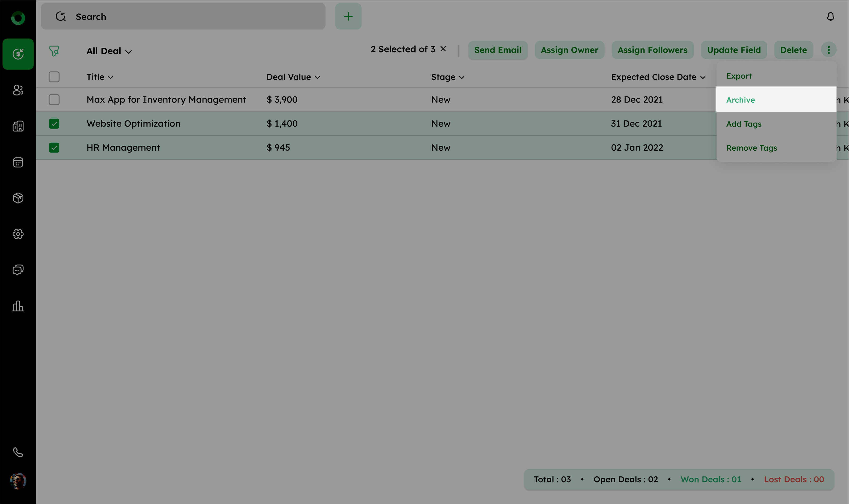Open the Products box icon in sidebar
This screenshot has height=504, width=849.
tap(18, 198)
